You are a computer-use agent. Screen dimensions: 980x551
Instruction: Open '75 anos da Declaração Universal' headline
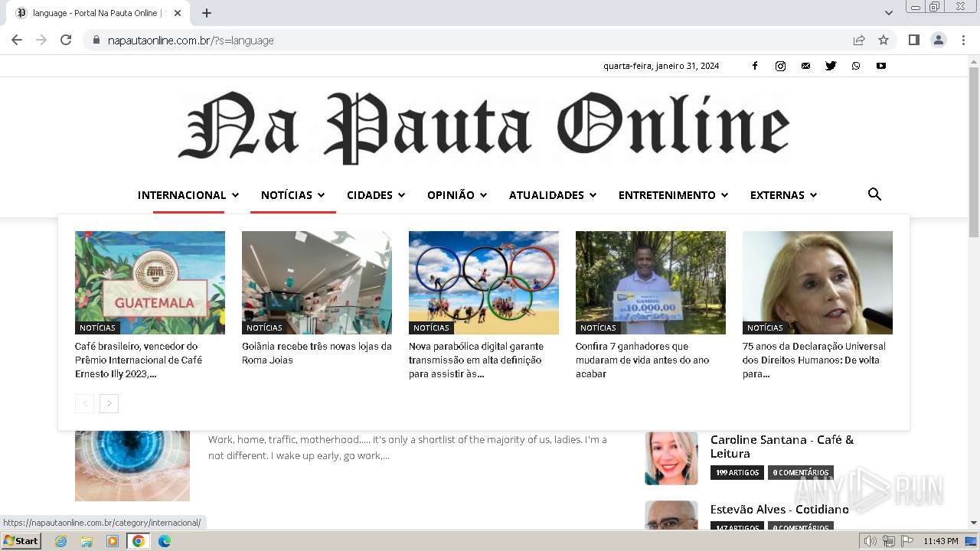click(814, 360)
